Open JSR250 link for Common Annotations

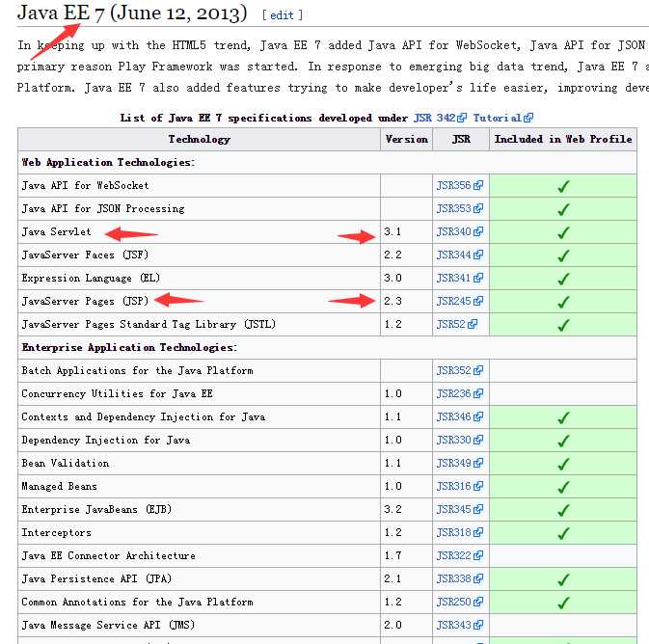tap(453, 603)
